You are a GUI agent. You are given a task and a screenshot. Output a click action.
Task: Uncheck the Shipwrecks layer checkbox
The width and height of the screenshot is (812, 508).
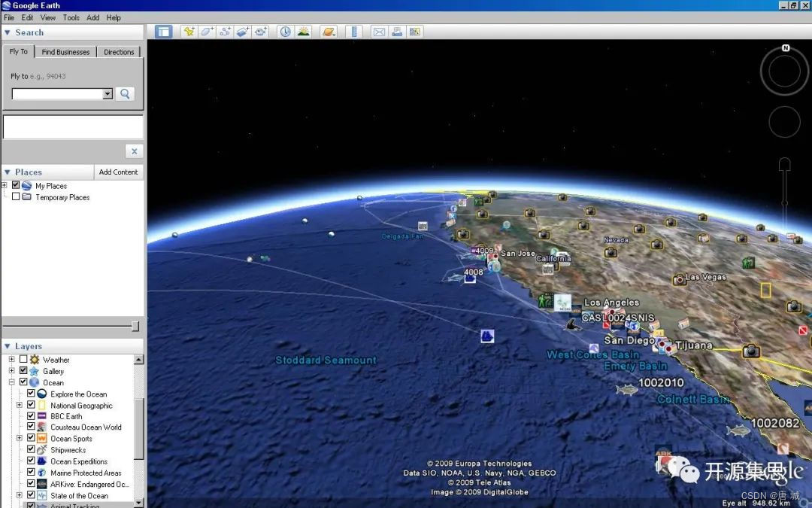coord(31,449)
